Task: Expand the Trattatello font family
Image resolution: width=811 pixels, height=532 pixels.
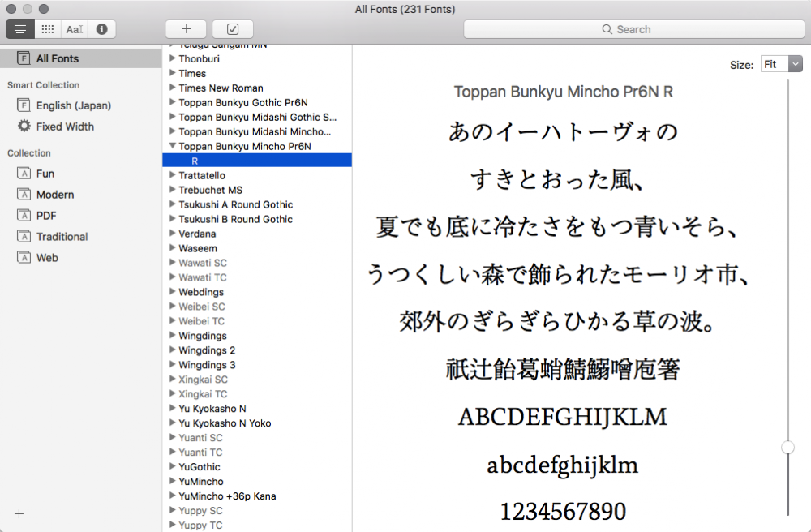Action: click(x=173, y=174)
